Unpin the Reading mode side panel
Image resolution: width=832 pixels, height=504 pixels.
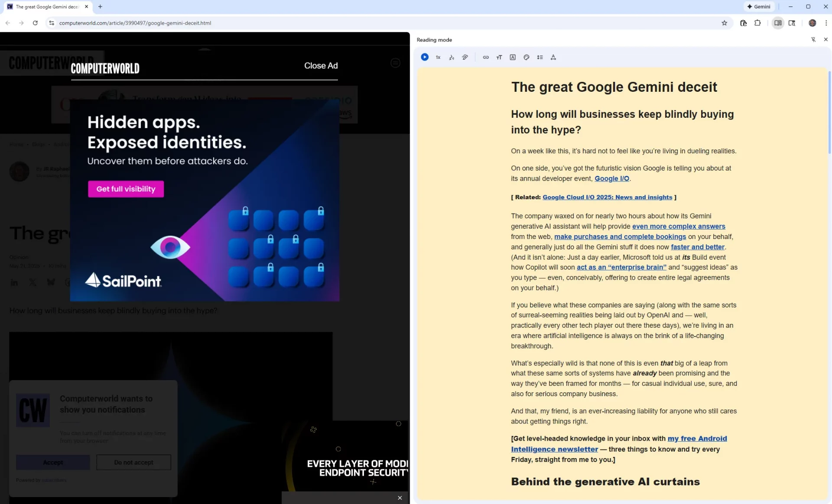point(814,39)
